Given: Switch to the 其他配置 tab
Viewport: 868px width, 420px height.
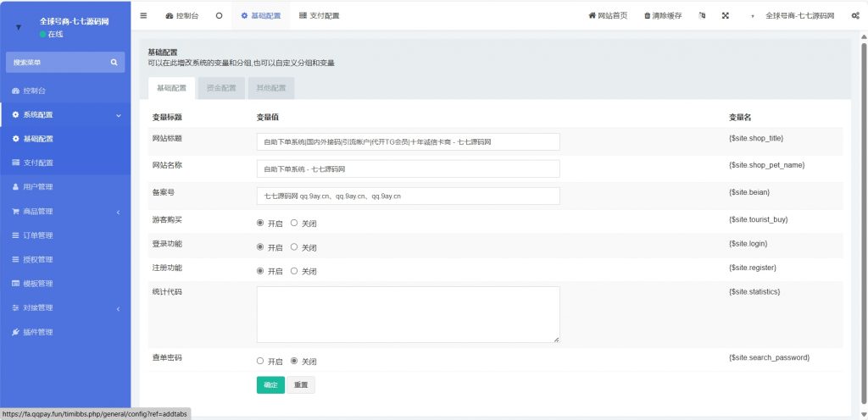Looking at the screenshot, I should click(271, 88).
